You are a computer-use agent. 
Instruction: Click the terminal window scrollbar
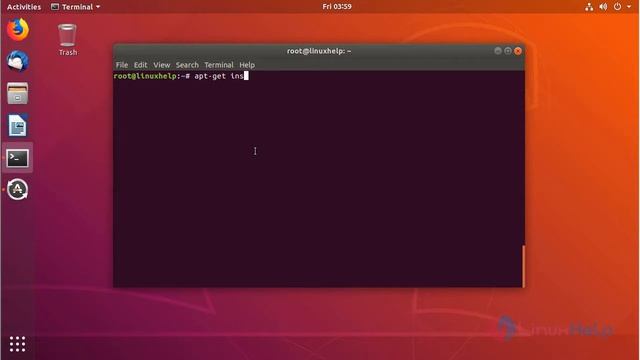523,266
